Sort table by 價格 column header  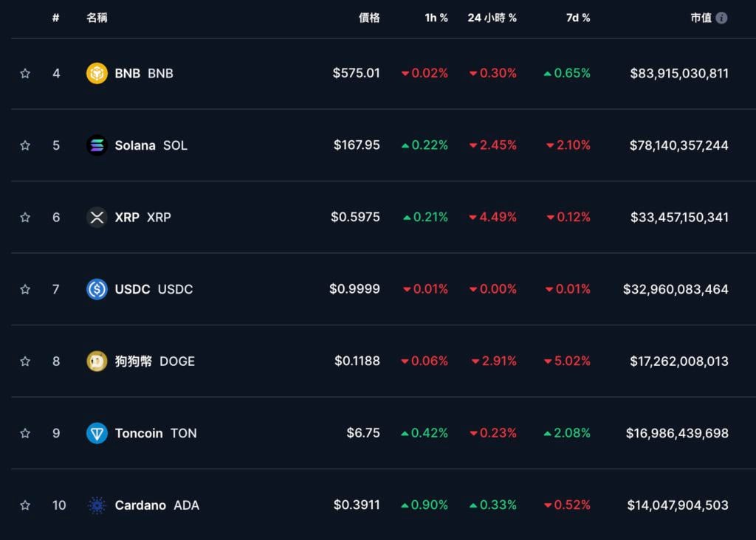tap(369, 18)
